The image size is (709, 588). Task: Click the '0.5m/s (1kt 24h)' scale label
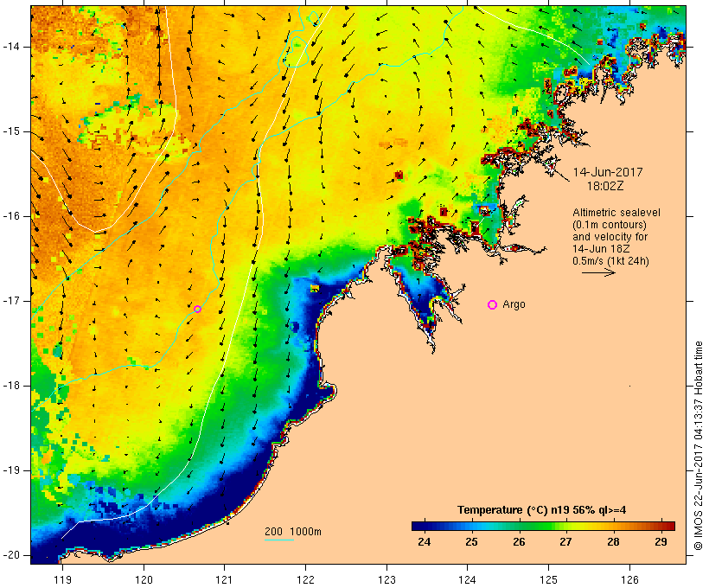[x=610, y=261]
